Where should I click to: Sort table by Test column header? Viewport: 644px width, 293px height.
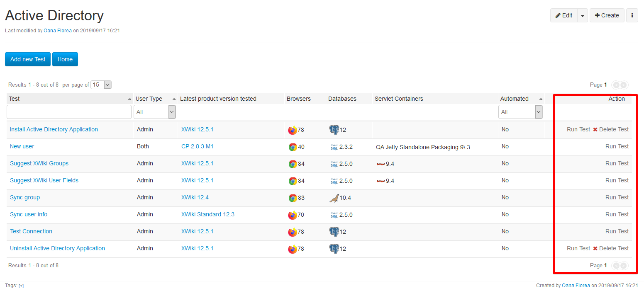click(x=70, y=99)
